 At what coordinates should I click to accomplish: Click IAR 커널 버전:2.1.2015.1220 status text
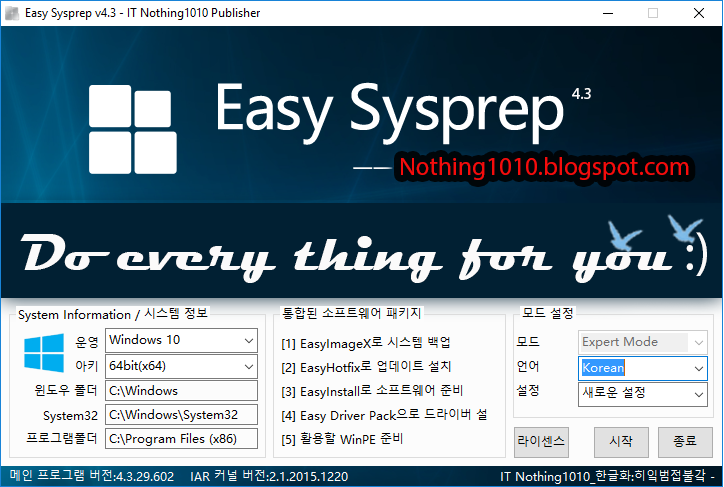click(269, 476)
